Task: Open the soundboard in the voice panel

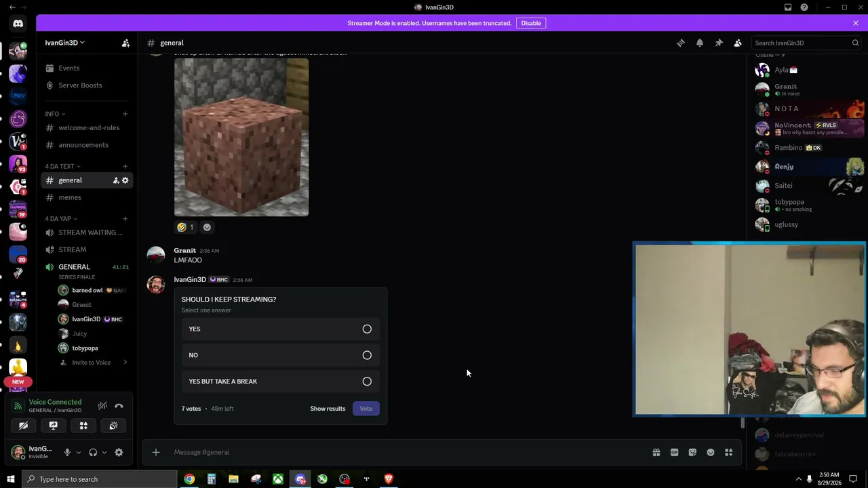Action: (x=113, y=426)
